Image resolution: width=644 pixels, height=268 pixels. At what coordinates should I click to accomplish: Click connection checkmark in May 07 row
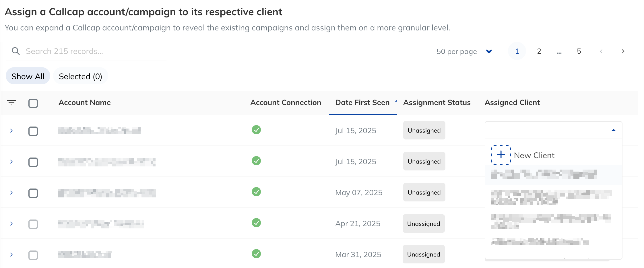[256, 192]
